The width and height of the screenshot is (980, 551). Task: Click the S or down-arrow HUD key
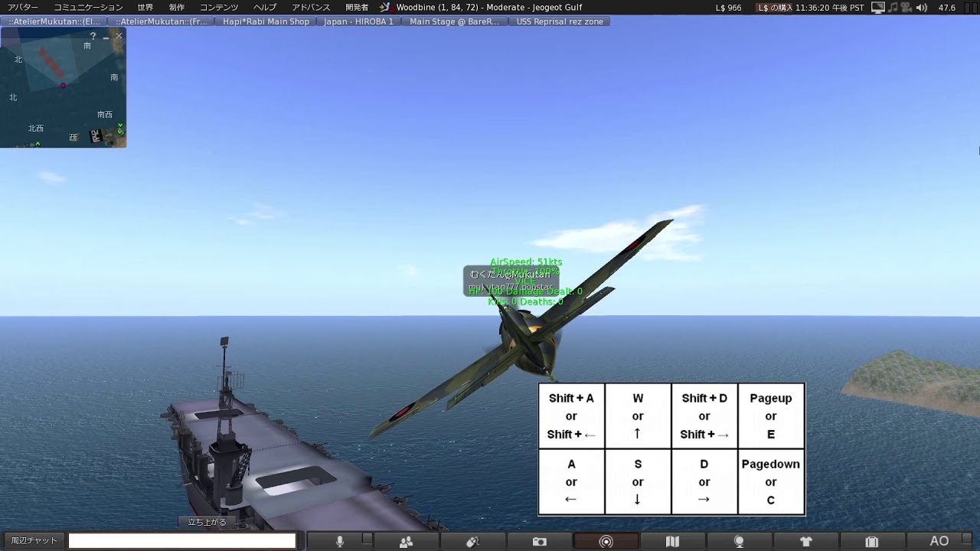coord(638,482)
